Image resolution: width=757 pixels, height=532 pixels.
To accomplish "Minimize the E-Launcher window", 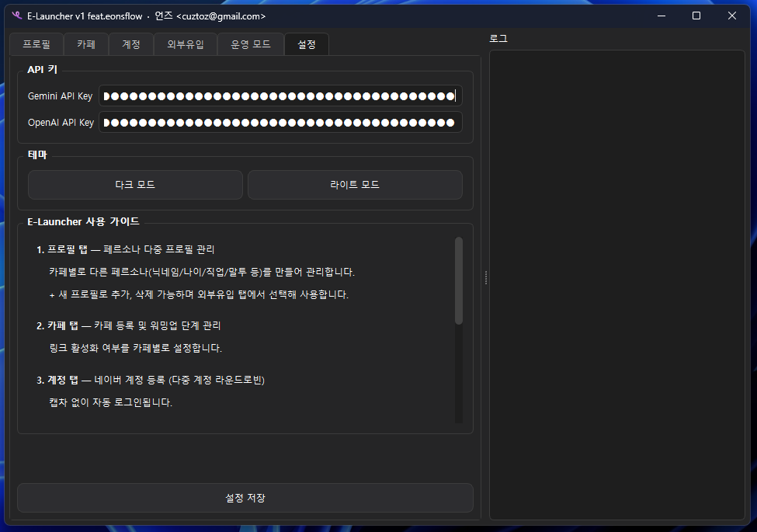I will [x=662, y=16].
